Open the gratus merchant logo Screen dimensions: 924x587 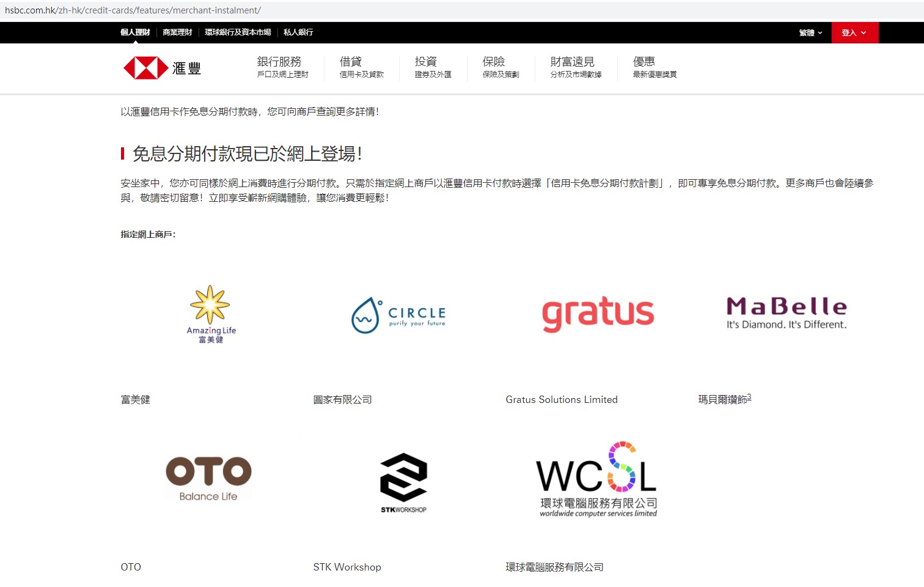[598, 314]
